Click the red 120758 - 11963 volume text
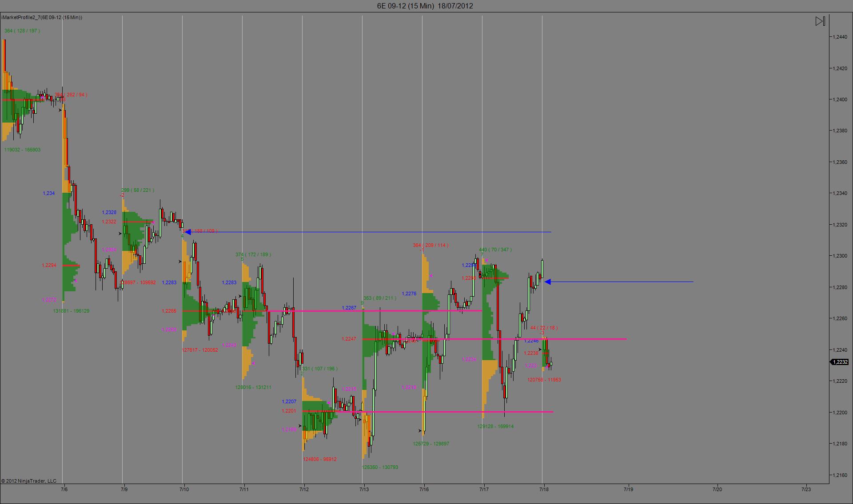 pos(544,380)
